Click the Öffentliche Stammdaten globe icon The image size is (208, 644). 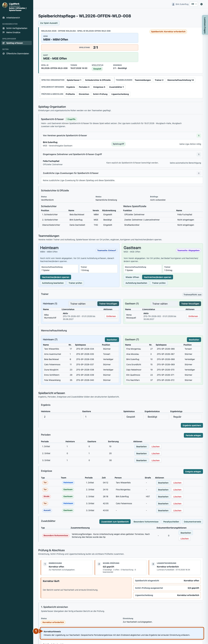(x=3, y=54)
